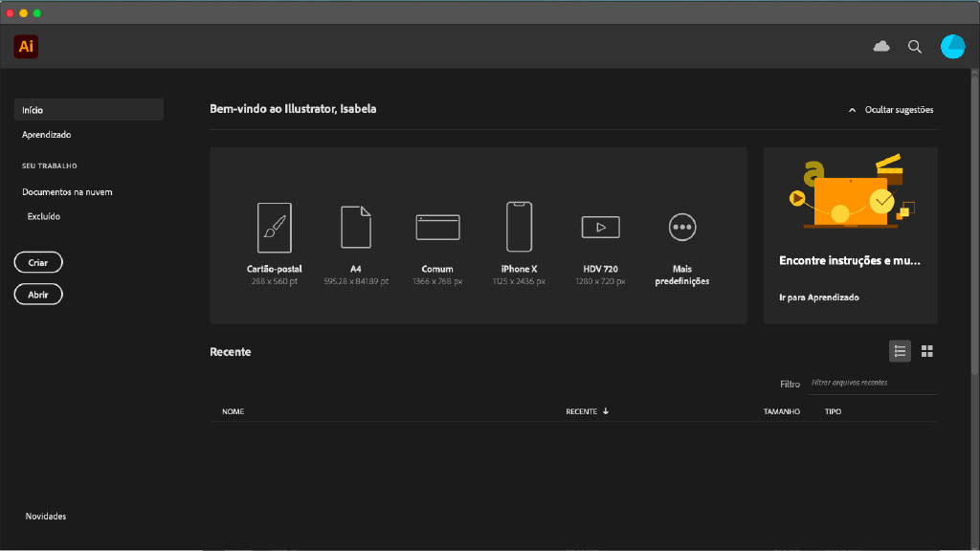Select the Cartão-postal preset icon
Viewport: 980px width, 551px height.
275,228
